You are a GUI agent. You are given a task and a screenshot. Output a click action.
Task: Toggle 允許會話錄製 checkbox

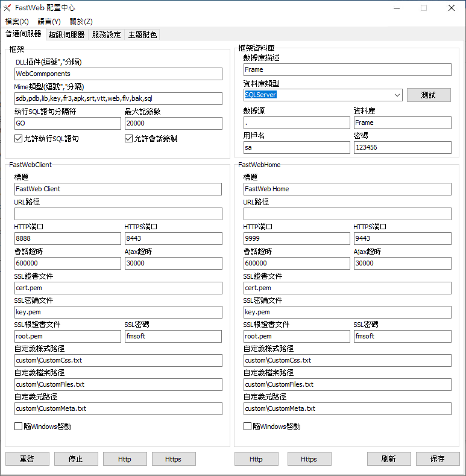pyautogui.click(x=128, y=139)
